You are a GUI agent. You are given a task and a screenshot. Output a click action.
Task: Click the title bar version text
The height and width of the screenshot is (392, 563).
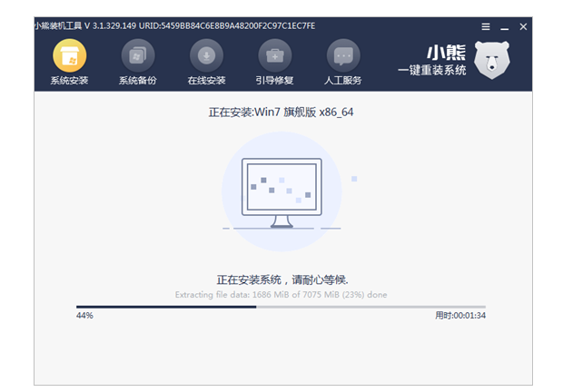coord(175,26)
